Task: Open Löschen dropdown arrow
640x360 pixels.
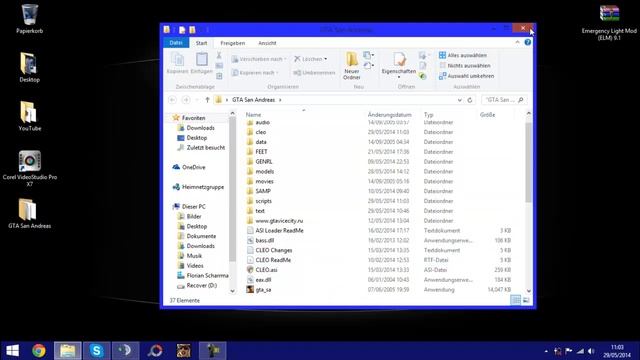Action: pyautogui.click(x=326, y=59)
